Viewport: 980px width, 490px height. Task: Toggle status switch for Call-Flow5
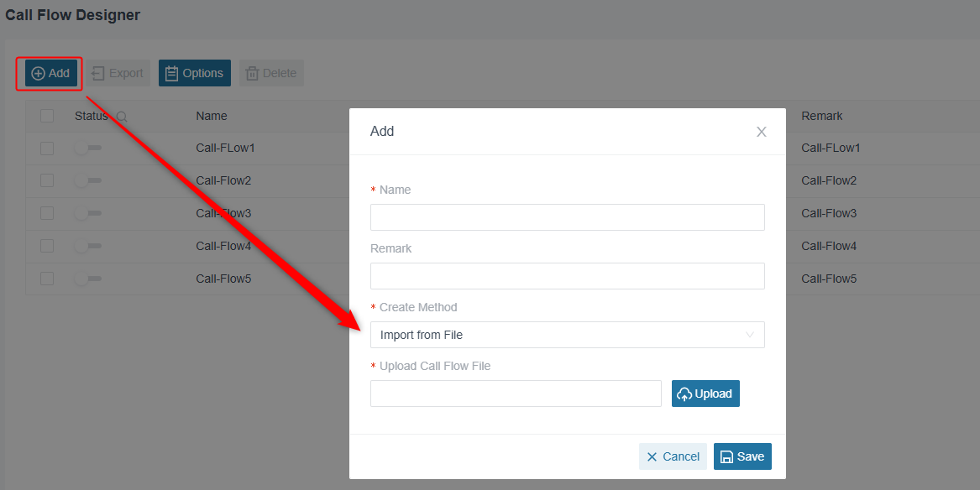(x=86, y=279)
